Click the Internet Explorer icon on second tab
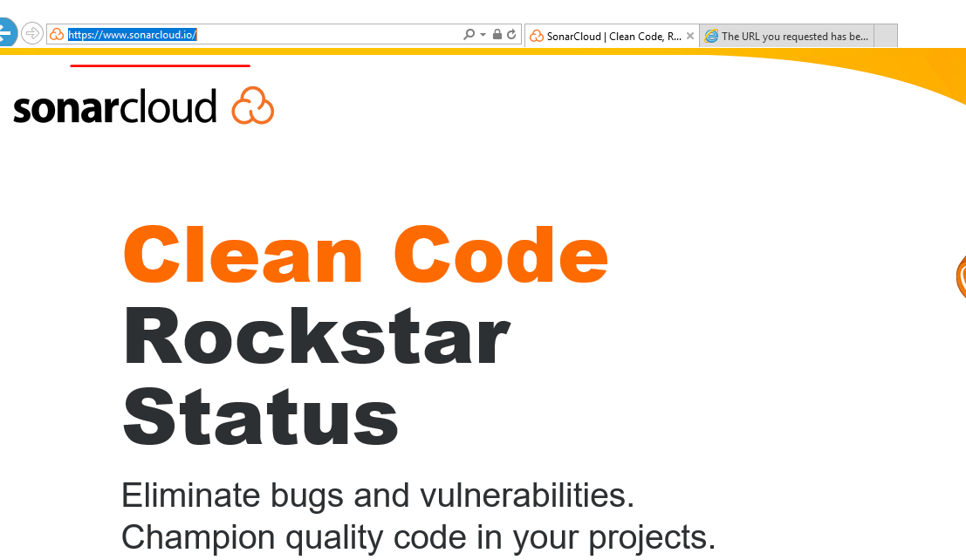 click(711, 37)
